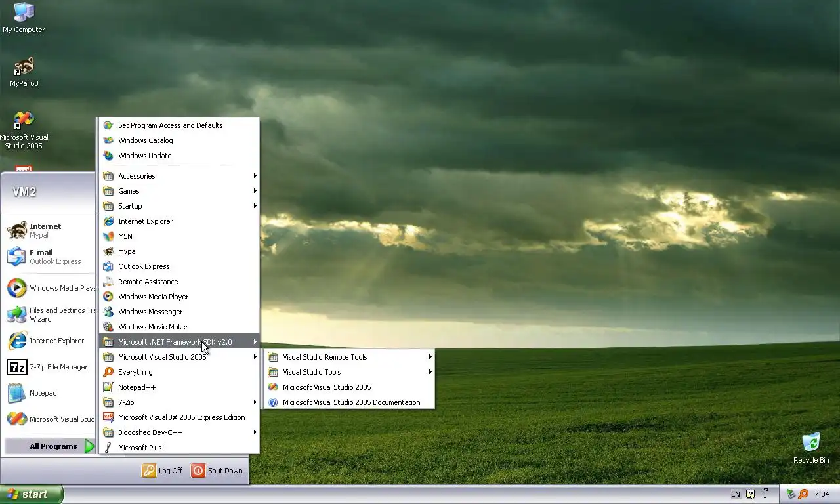Screen dimensions: 840x504
Task: Click Microsoft Visual Studio recent program entry
Action: [51, 419]
